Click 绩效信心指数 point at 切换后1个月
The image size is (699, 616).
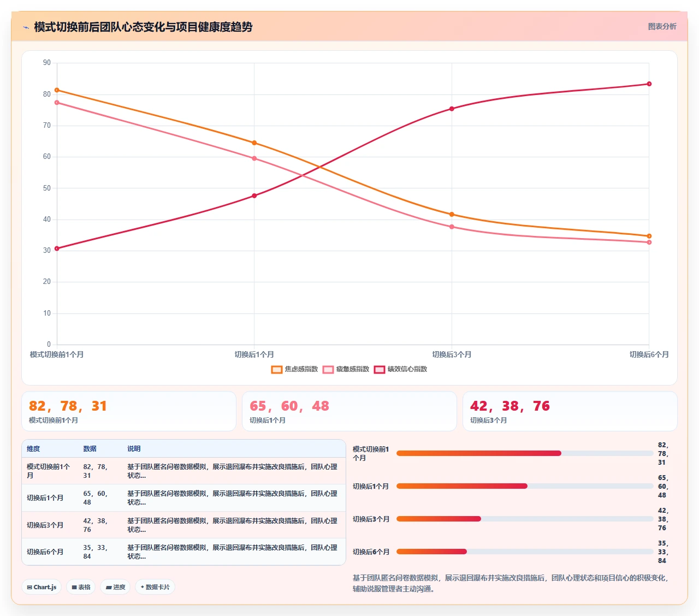(254, 196)
